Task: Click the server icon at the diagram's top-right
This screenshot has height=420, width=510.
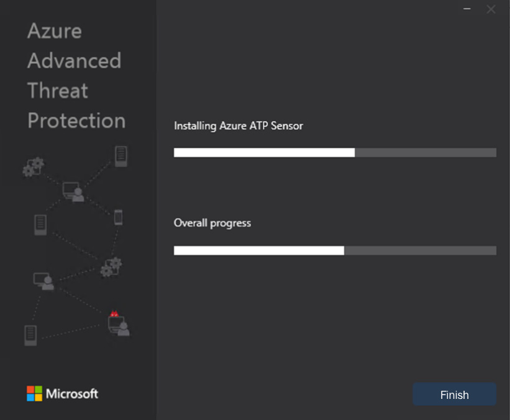Action: pos(121,156)
